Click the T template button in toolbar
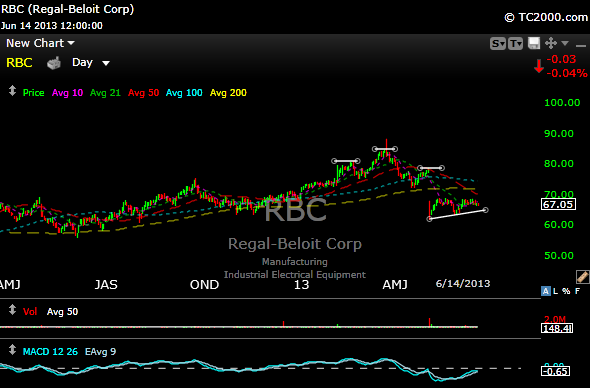 pyautogui.click(x=515, y=44)
